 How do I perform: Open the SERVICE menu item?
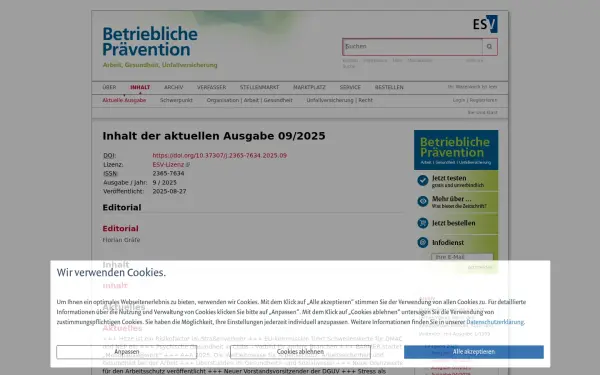point(350,87)
